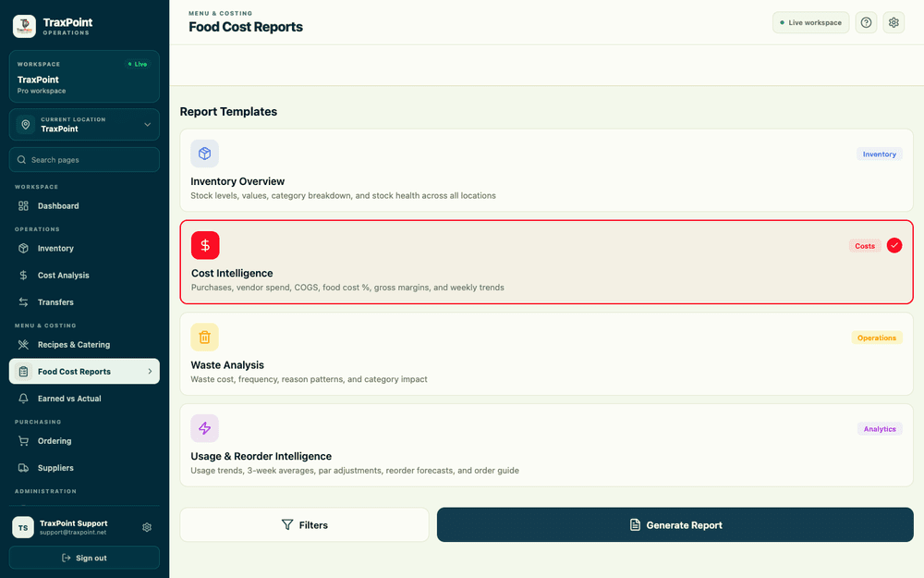Open Cost Analysis page
Image resolution: width=924 pixels, height=578 pixels.
tap(84, 276)
